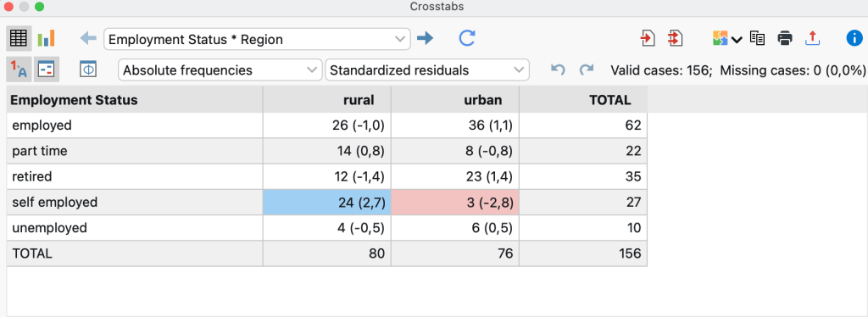Expand the arrow beside the puzzle icon
The width and height of the screenshot is (868, 317).
click(x=737, y=39)
